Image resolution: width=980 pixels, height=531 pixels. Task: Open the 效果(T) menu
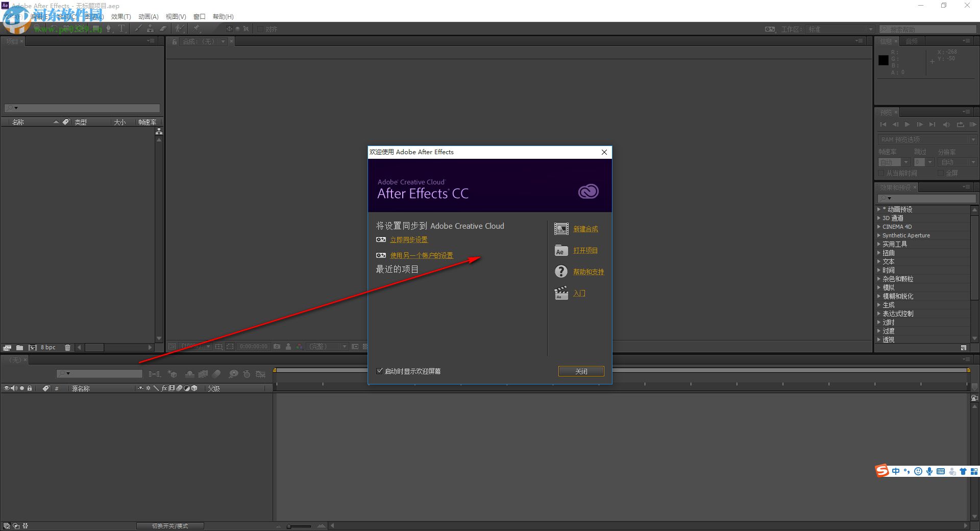click(x=121, y=17)
